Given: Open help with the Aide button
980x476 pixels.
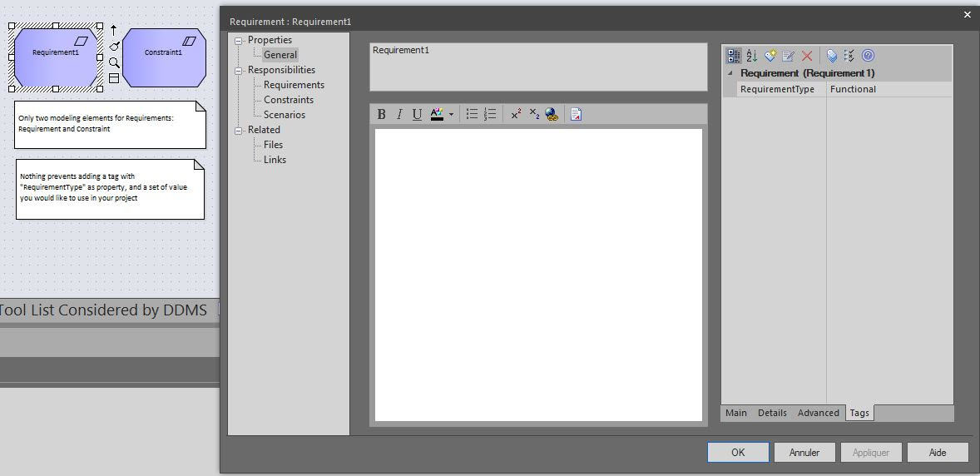Looking at the screenshot, I should coord(938,452).
